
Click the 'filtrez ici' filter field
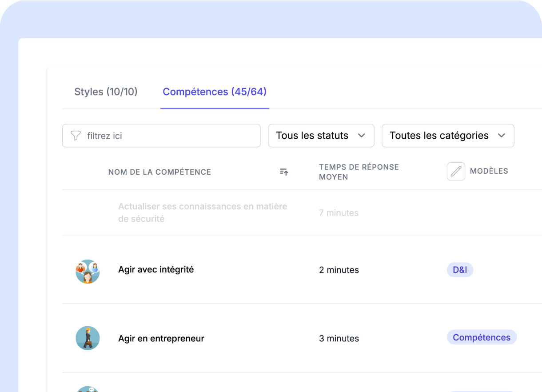pyautogui.click(x=169, y=136)
